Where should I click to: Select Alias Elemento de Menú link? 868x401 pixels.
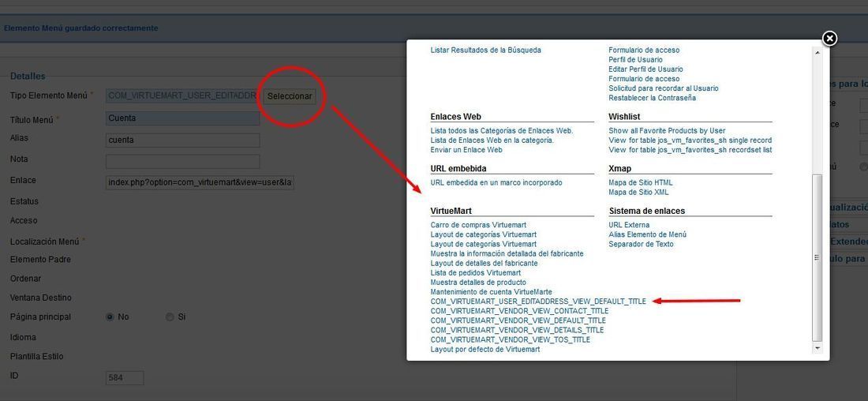(x=647, y=234)
